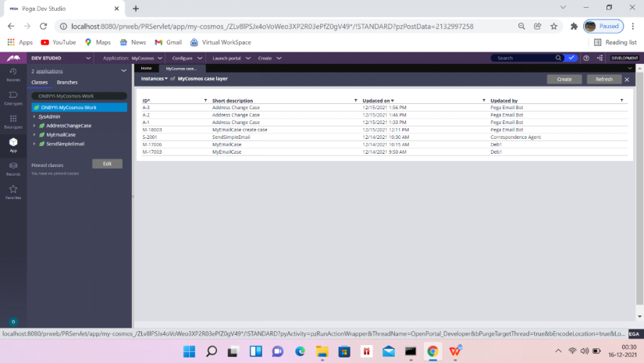The image size is (644, 363).
Task: Open the DEV STUDIO dropdown
Action: pyautogui.click(x=60, y=58)
